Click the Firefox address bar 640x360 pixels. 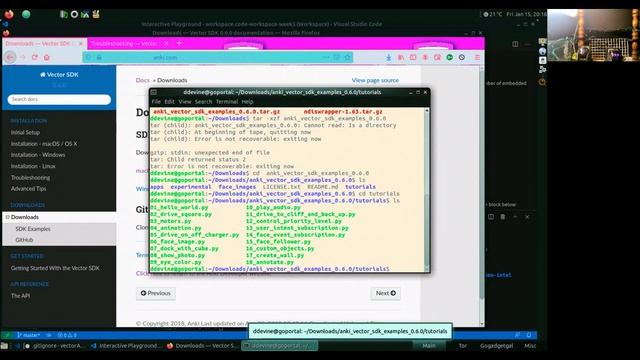[218, 58]
